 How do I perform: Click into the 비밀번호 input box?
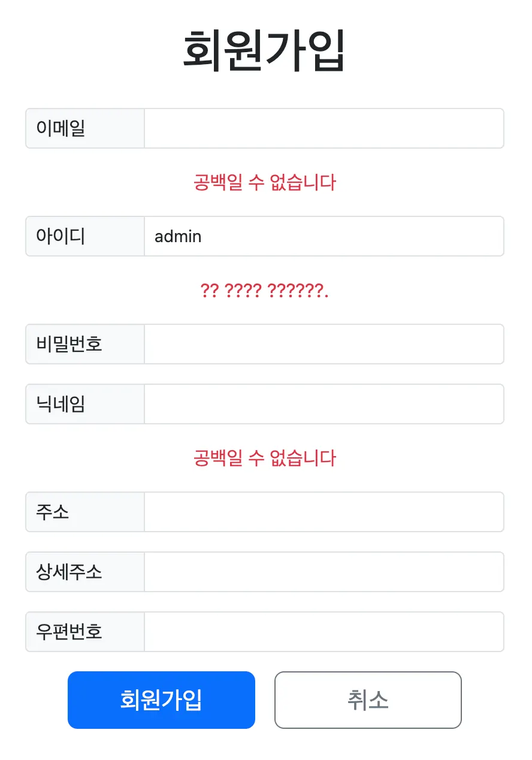pyautogui.click(x=324, y=344)
